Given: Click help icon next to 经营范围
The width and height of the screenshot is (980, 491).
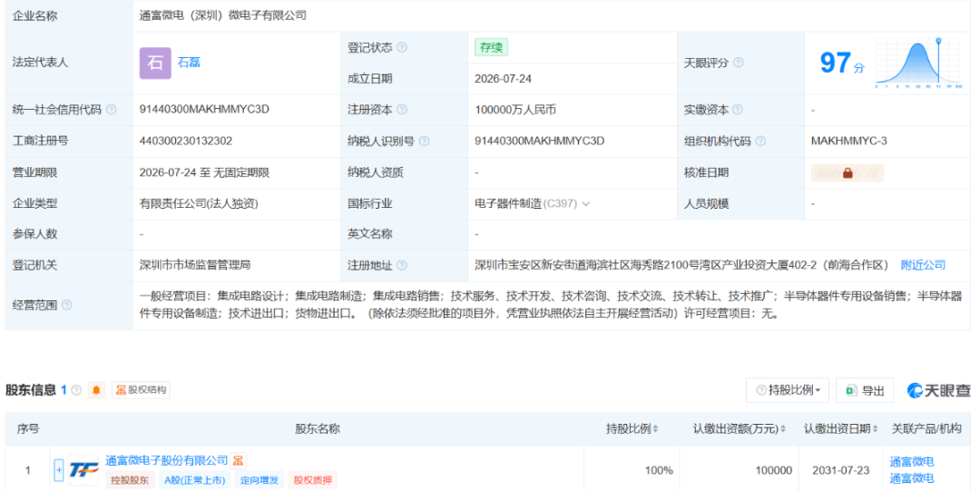Looking at the screenshot, I should [67, 305].
